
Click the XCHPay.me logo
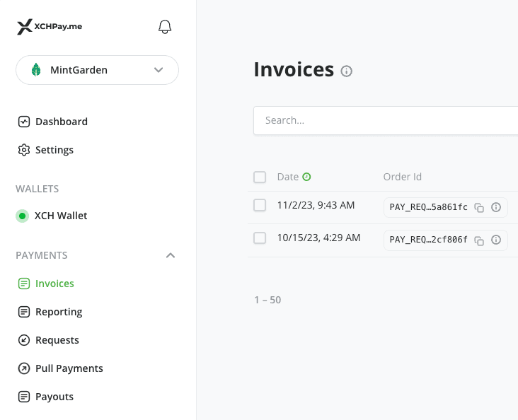pyautogui.click(x=50, y=27)
